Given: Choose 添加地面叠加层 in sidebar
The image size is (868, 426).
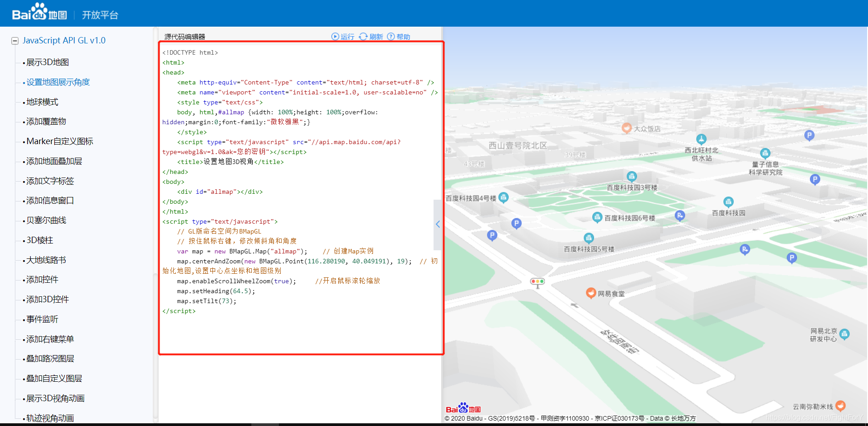Looking at the screenshot, I should (x=54, y=161).
